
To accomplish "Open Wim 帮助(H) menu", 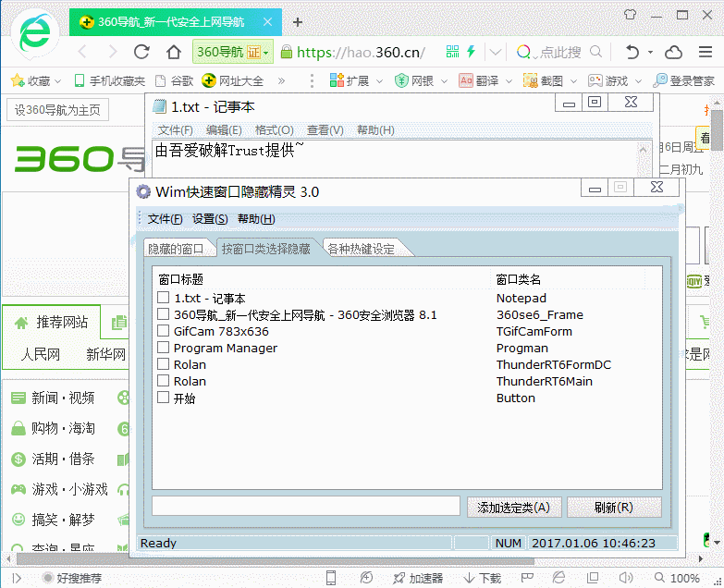I will pyautogui.click(x=256, y=219).
